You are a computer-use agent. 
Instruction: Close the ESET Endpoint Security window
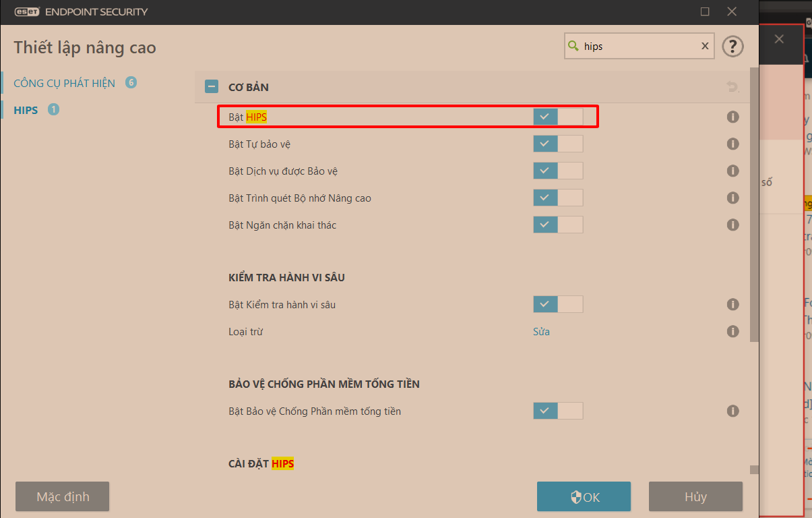(732, 11)
